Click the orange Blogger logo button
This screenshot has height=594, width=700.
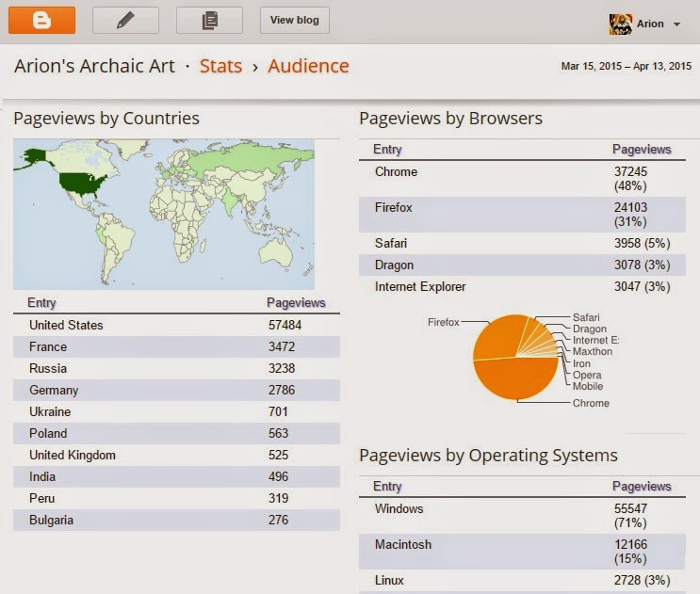pyautogui.click(x=42, y=20)
